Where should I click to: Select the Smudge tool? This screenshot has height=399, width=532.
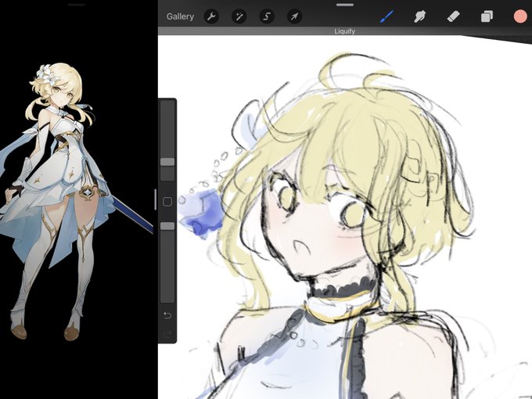coord(420,16)
